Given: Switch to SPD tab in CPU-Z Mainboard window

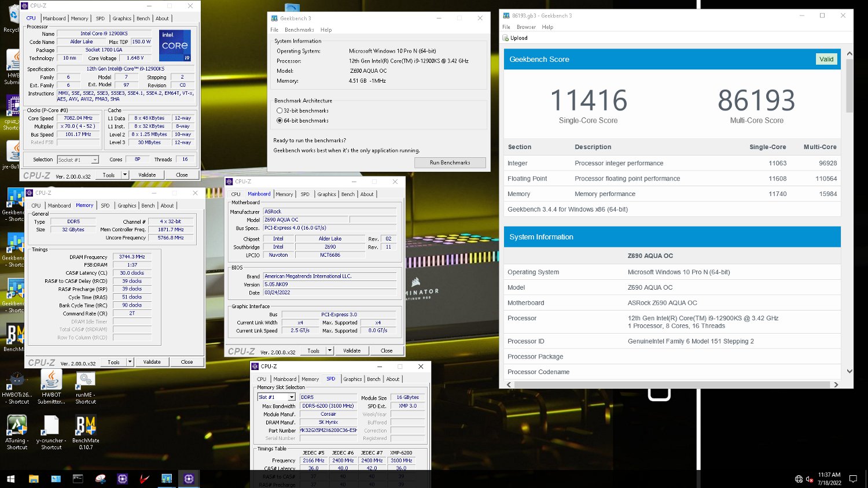Looking at the screenshot, I should tap(305, 194).
